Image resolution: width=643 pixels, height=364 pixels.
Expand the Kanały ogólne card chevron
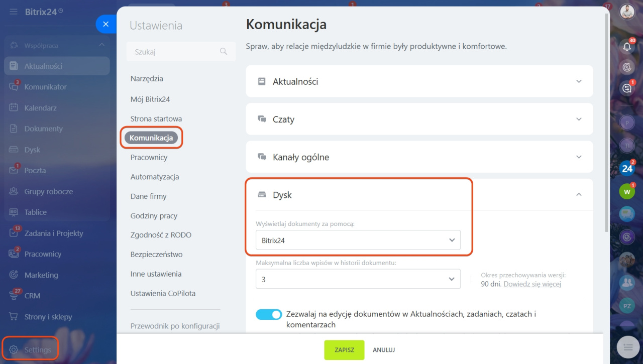(x=579, y=157)
